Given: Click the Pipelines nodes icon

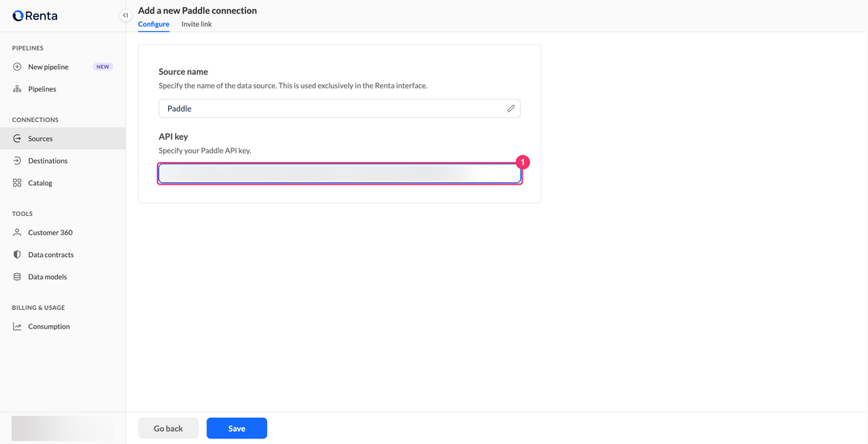Looking at the screenshot, I should tap(17, 89).
